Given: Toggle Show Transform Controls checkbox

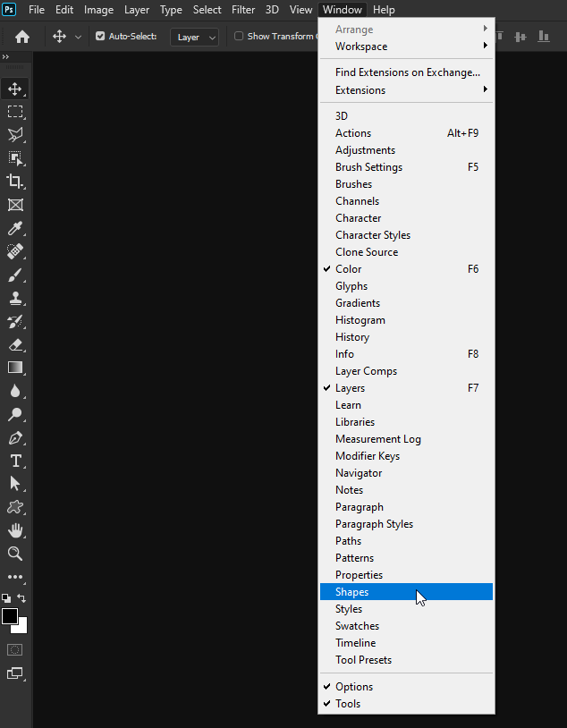Looking at the screenshot, I should [239, 36].
